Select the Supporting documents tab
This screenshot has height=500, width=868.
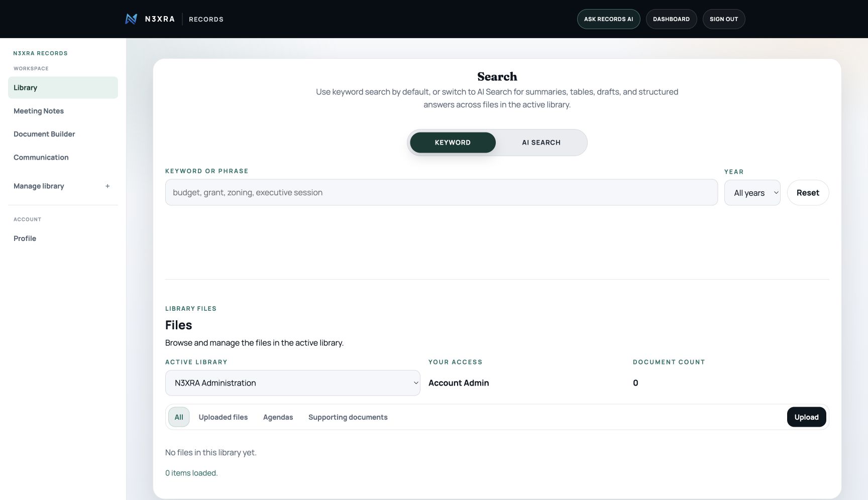tap(348, 417)
